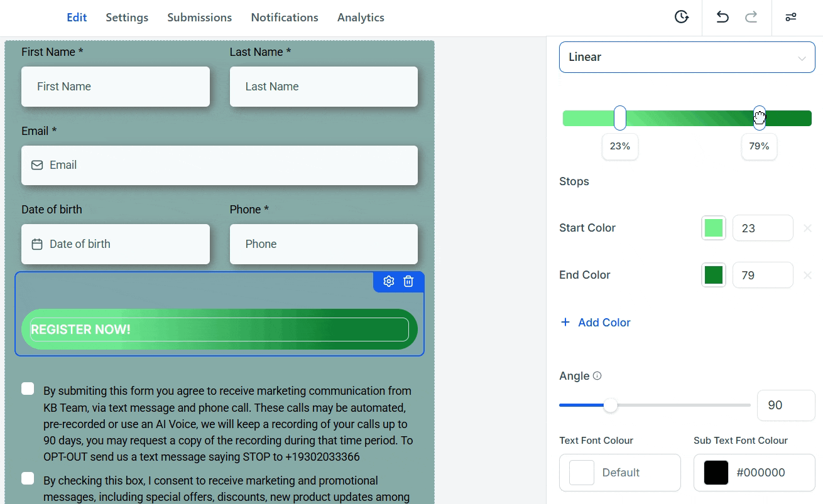
Task: Click the 23% stop label
Action: tap(620, 146)
